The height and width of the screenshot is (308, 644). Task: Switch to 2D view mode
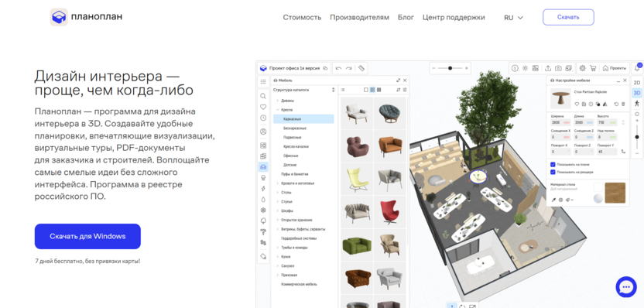(637, 82)
